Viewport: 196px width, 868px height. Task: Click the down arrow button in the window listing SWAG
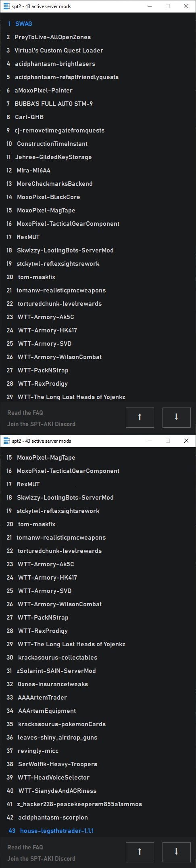point(176,417)
